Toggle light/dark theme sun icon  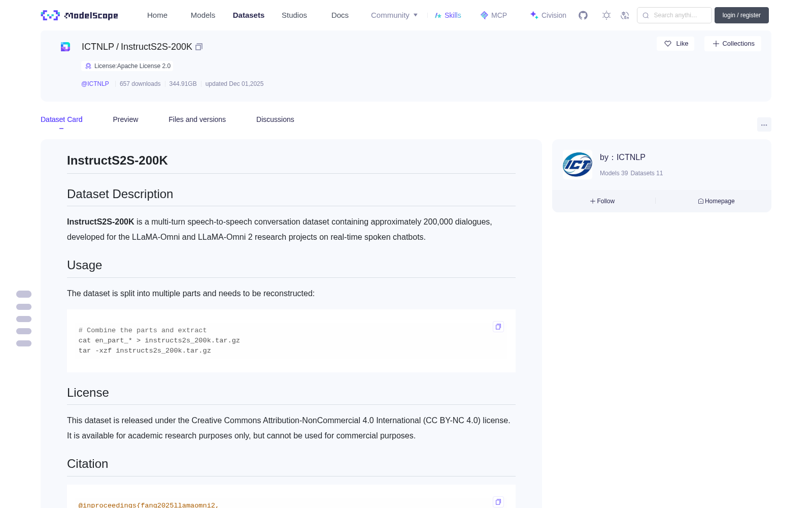pos(606,15)
